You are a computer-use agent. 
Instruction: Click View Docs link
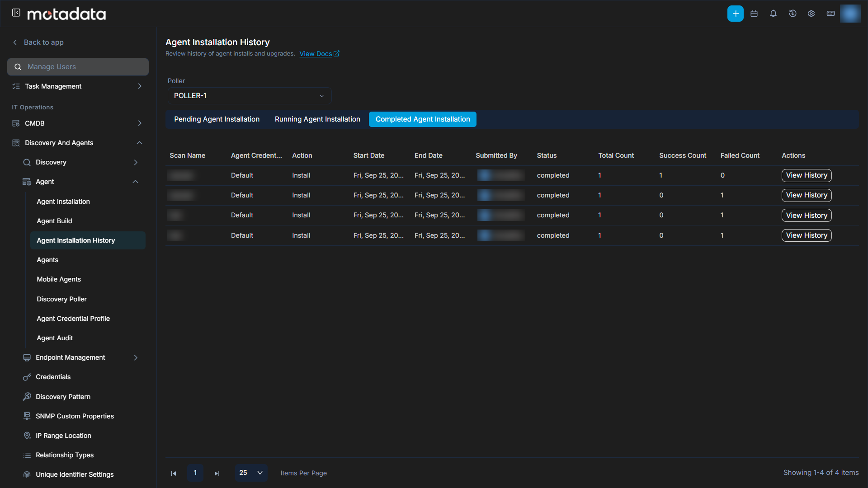point(319,54)
